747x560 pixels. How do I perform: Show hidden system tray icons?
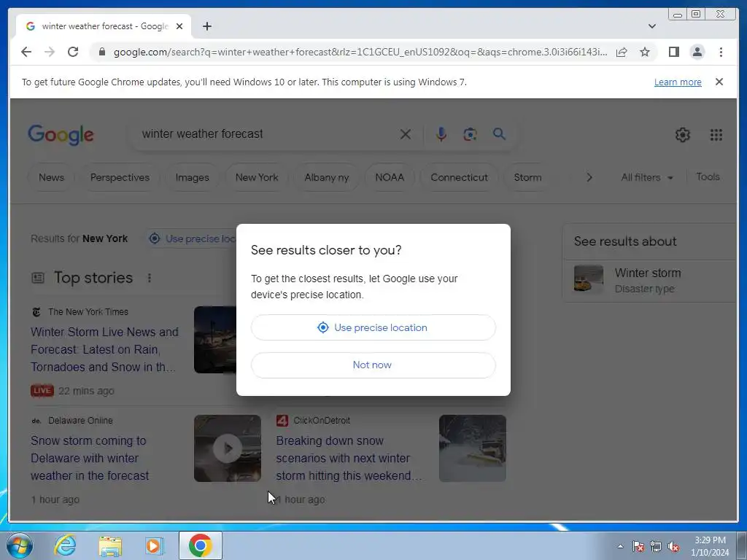[620, 546]
